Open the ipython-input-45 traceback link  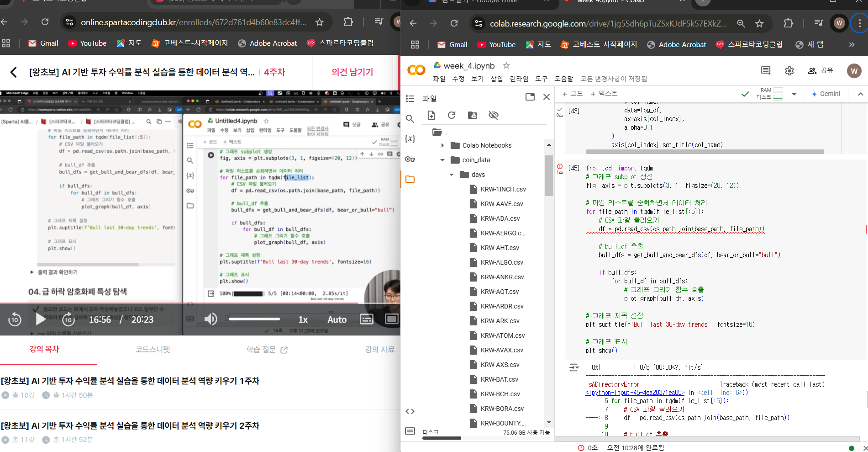[x=635, y=393]
